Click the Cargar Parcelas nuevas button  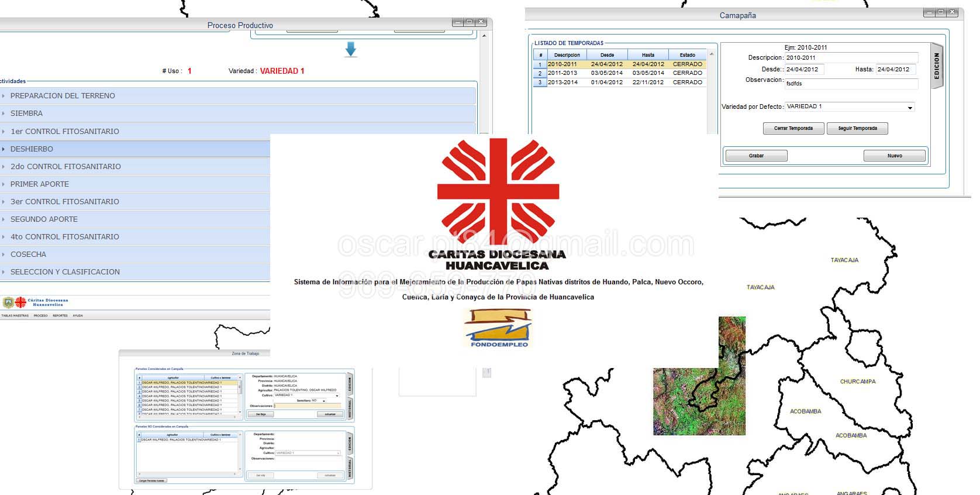pos(151,480)
